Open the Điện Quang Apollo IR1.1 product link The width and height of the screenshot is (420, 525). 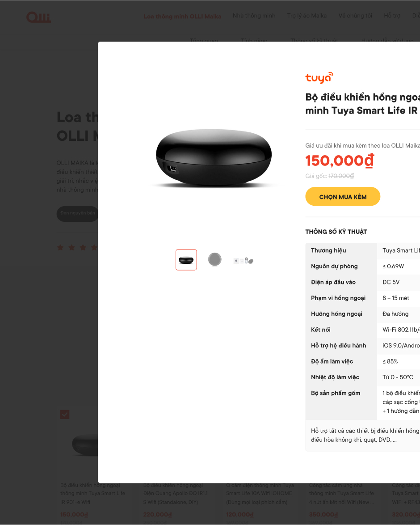[x=176, y=493]
